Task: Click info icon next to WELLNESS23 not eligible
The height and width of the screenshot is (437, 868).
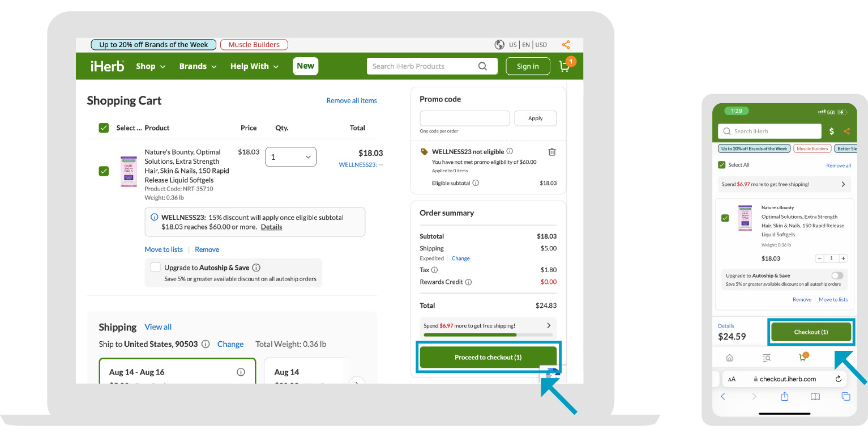Action: pyautogui.click(x=510, y=151)
